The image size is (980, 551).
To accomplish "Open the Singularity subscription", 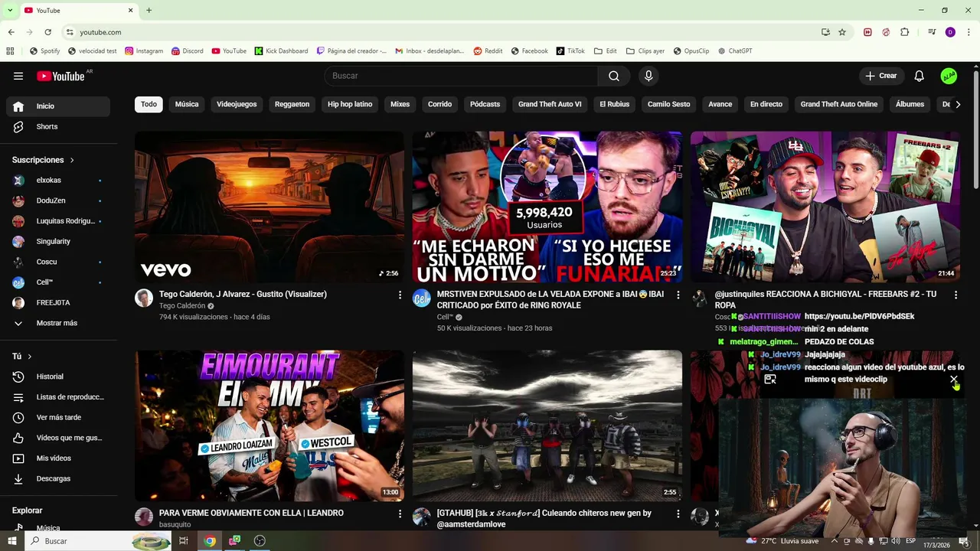I will click(58, 241).
